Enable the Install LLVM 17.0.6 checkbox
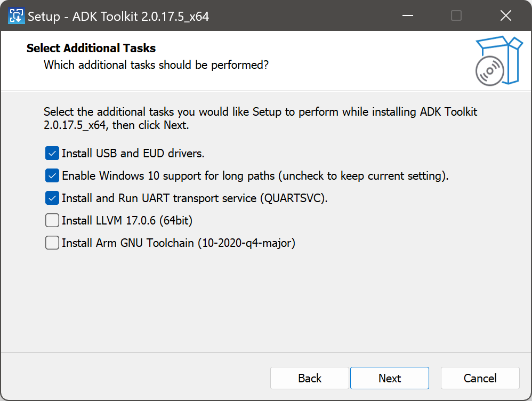The height and width of the screenshot is (401, 532). click(x=52, y=220)
